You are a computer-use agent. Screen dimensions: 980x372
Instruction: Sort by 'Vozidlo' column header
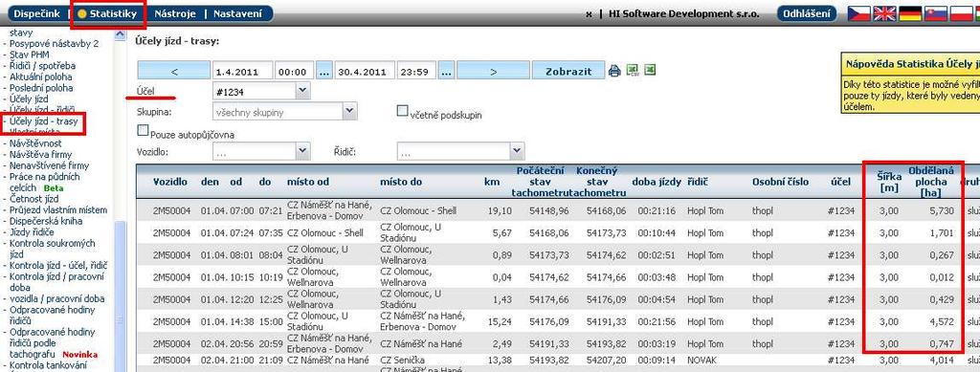[170, 182]
